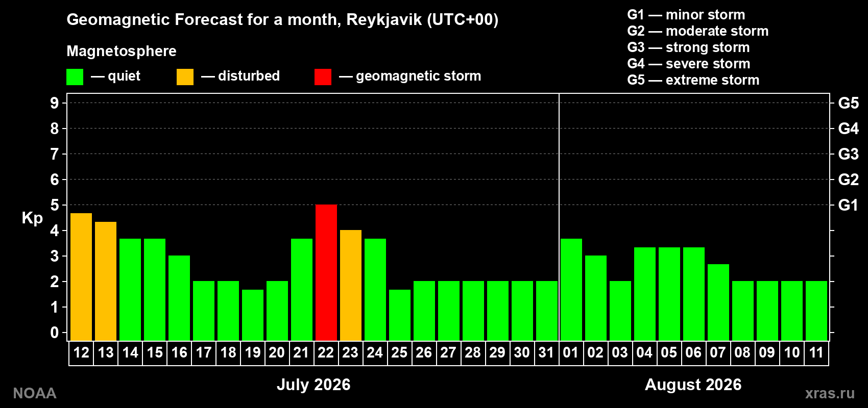The image size is (868, 408).
Task: Click 'G4 — severe storm' legend line
Action: (x=689, y=64)
